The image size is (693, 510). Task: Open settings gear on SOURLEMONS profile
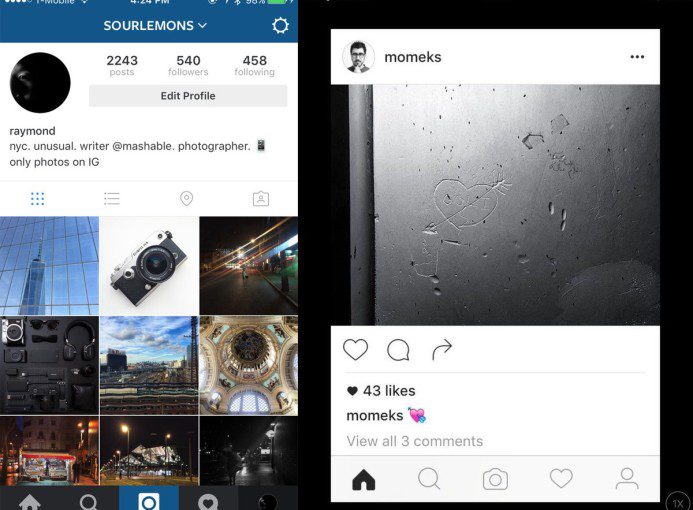point(280,26)
